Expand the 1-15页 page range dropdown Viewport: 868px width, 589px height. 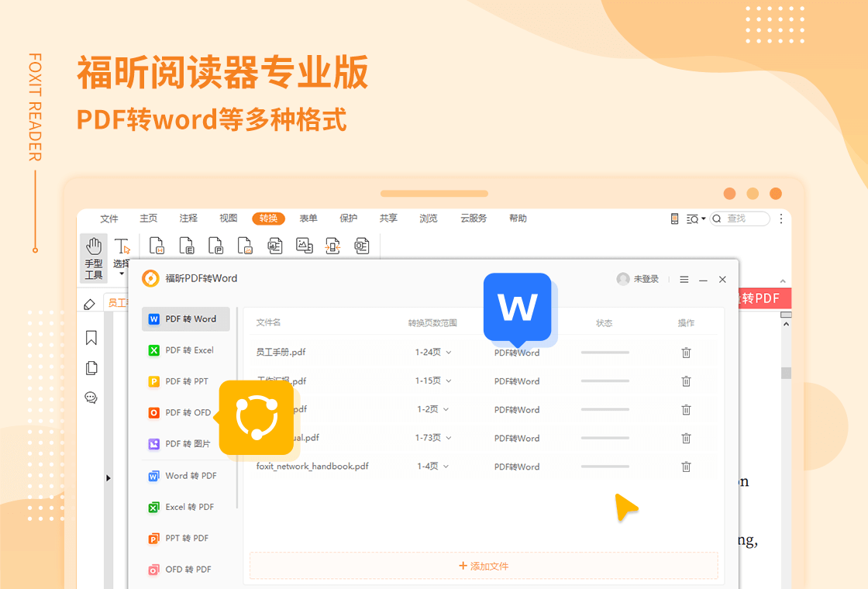coord(449,381)
